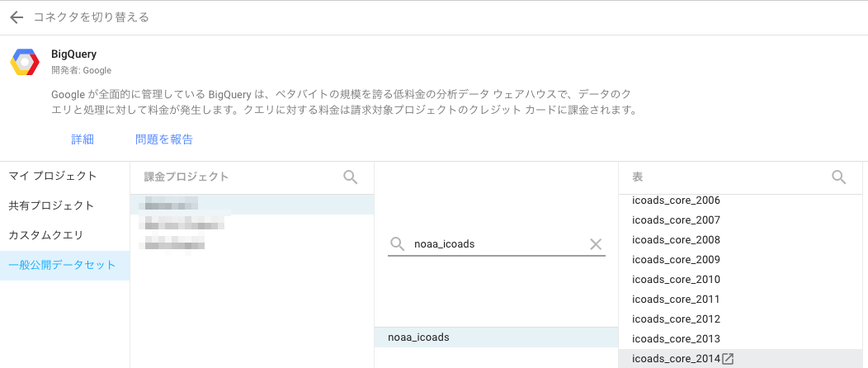868x368 pixels.
Task: Open the 詳細 link
Action: [x=83, y=139]
